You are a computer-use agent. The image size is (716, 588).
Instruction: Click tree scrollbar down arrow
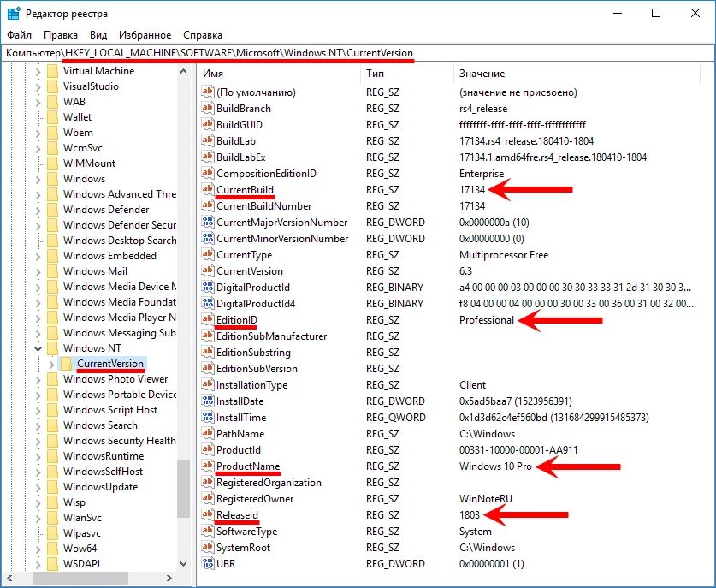click(184, 564)
